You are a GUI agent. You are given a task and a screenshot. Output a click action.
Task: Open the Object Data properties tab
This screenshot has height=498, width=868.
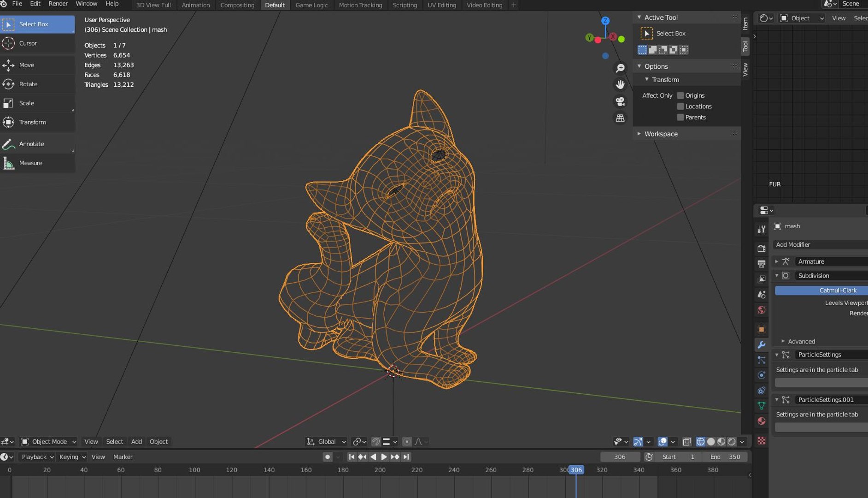(x=761, y=406)
